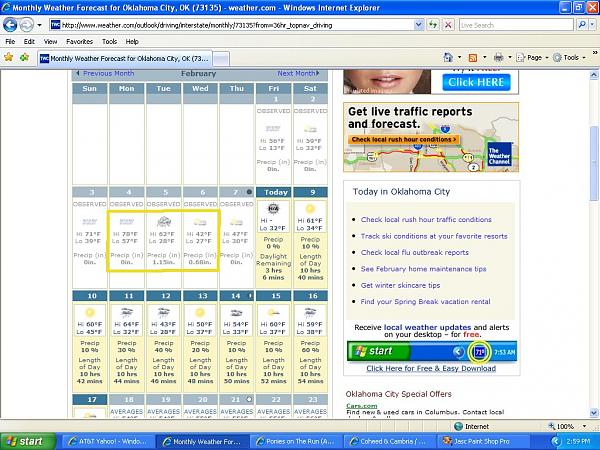The image size is (600, 450).
Task: Switch to AT&T Yahoo taskbar window
Action: (x=108, y=442)
